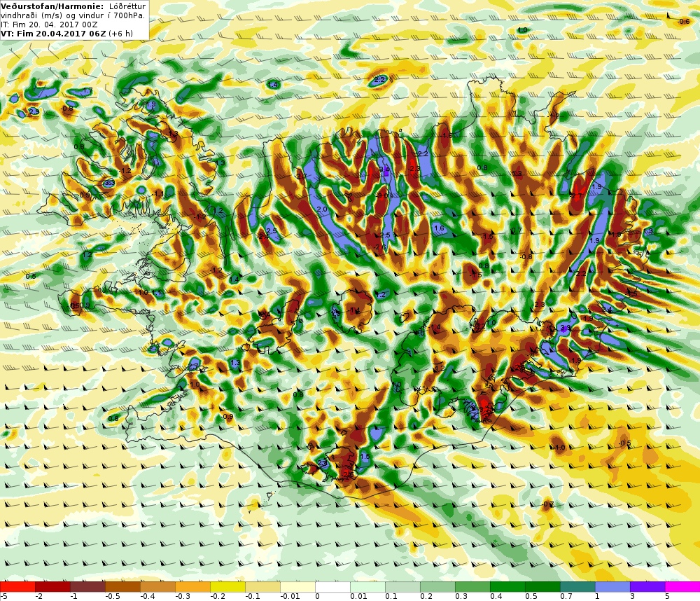Select the '-0.01' legend scale label
The image size is (700, 601).
click(290, 597)
